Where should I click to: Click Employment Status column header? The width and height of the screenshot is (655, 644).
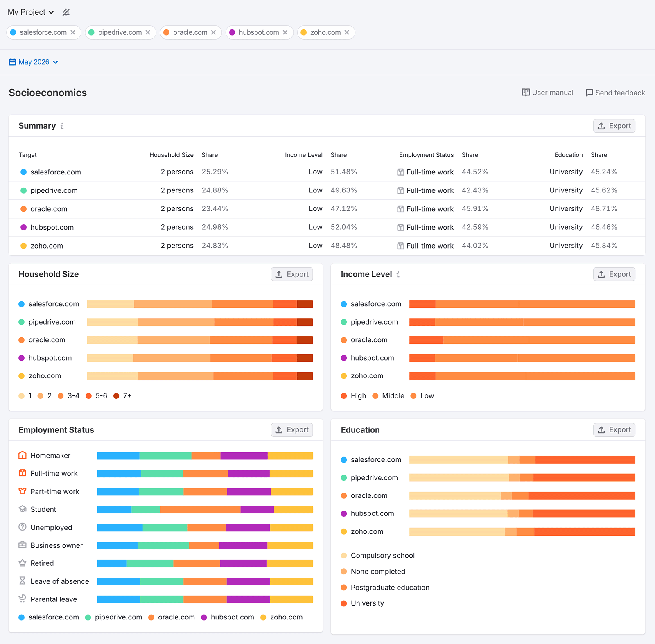(426, 155)
